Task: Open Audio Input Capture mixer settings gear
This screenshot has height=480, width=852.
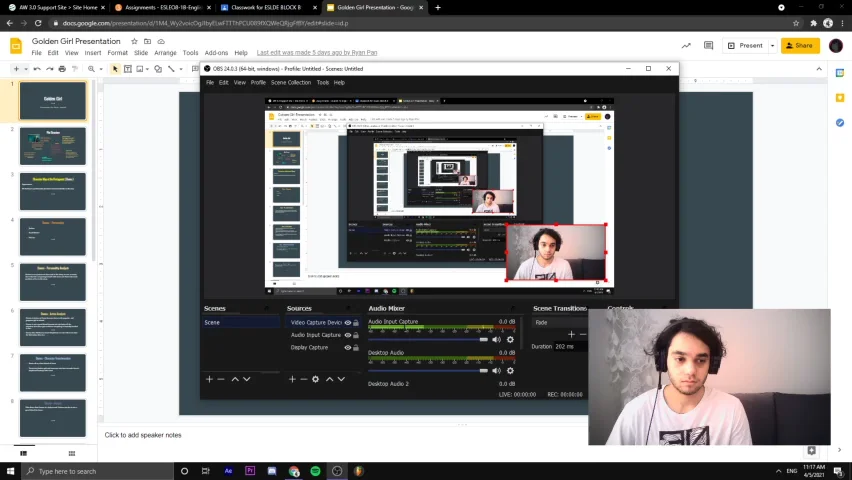Action: pyautogui.click(x=510, y=339)
